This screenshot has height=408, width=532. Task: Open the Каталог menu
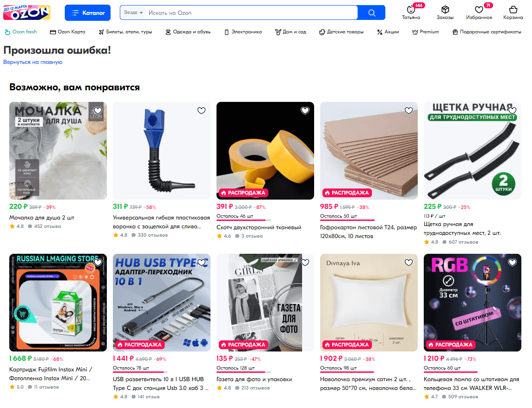click(87, 13)
